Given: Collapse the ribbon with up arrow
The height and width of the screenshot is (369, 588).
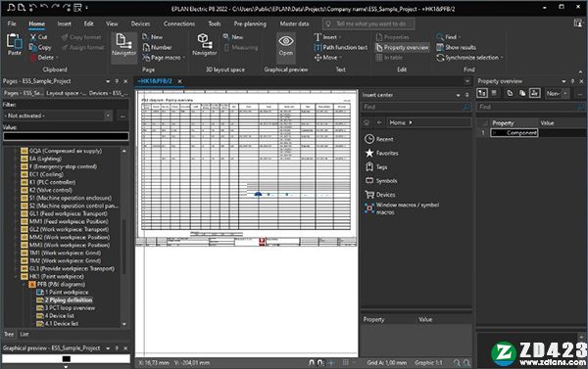Looking at the screenshot, I should coord(580,71).
